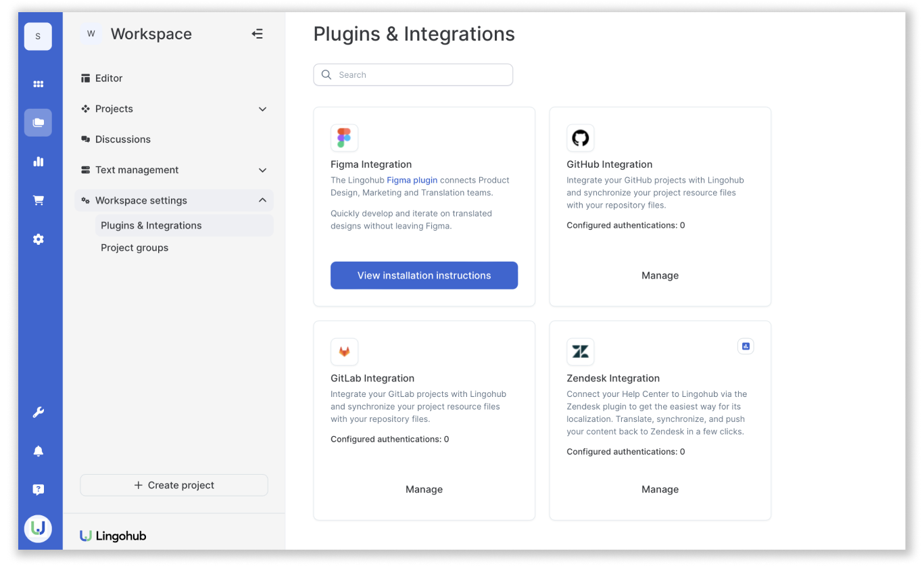Click Manage on GitLab Integration card
This screenshot has height=566, width=924.
pos(424,489)
